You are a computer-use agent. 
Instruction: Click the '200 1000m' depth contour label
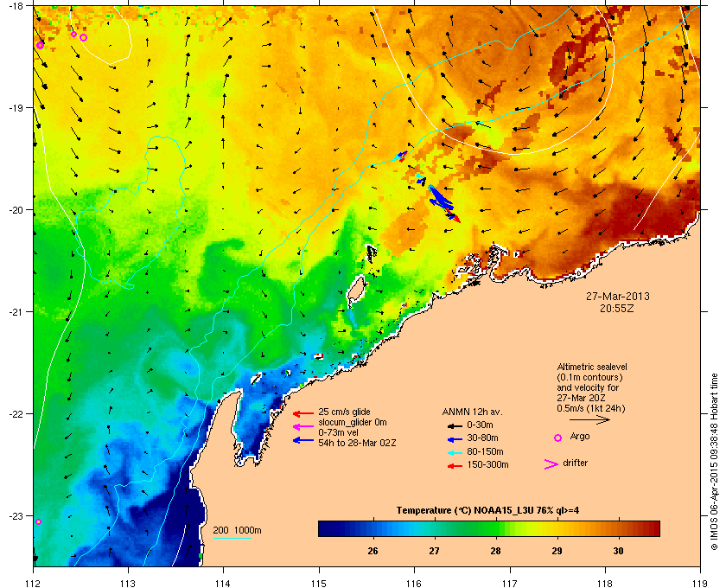(237, 531)
